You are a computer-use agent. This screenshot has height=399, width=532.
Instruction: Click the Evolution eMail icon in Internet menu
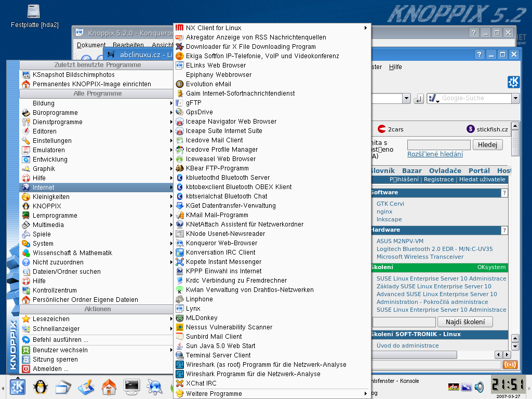(x=180, y=84)
